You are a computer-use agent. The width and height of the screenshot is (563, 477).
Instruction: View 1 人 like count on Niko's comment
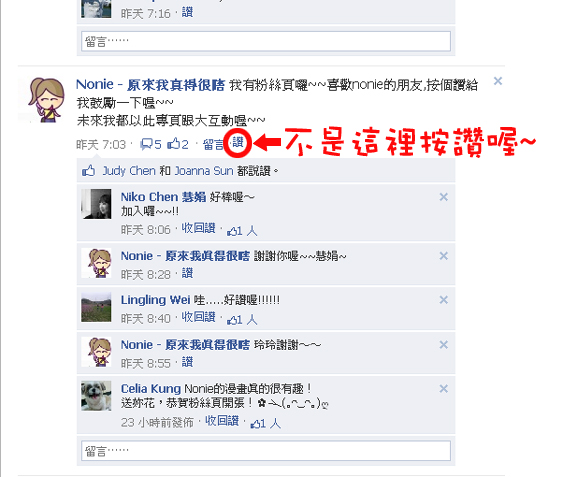click(242, 231)
